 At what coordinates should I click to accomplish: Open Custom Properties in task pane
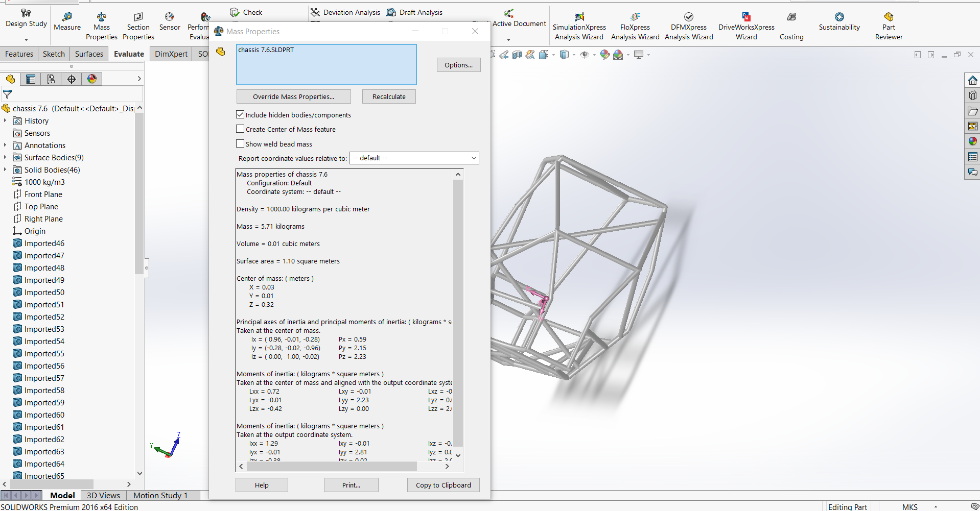[x=972, y=157]
